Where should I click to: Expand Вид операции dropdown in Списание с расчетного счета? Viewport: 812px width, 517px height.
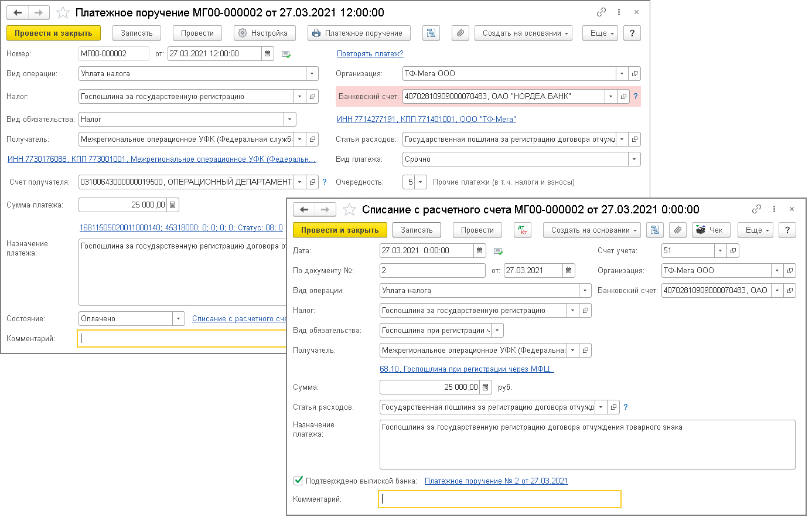[x=585, y=291]
